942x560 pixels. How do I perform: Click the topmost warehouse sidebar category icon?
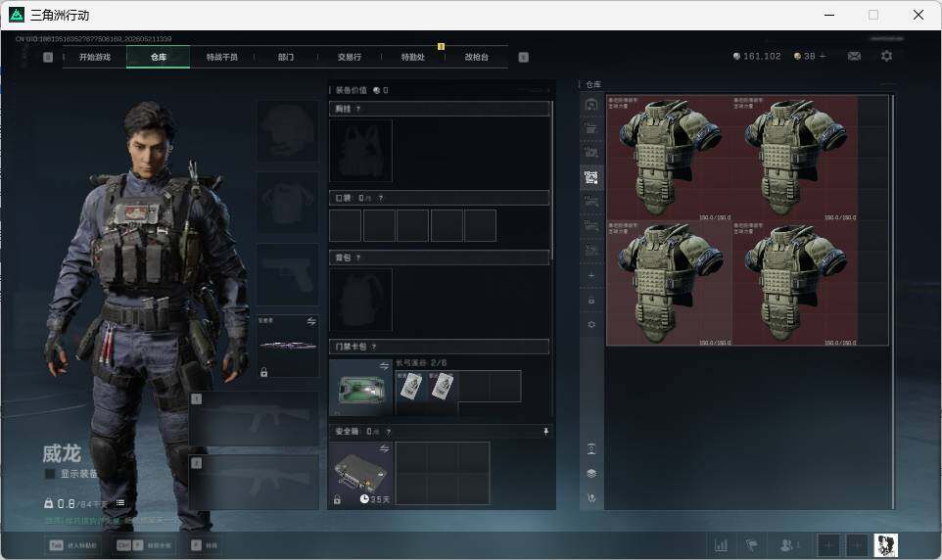click(591, 105)
